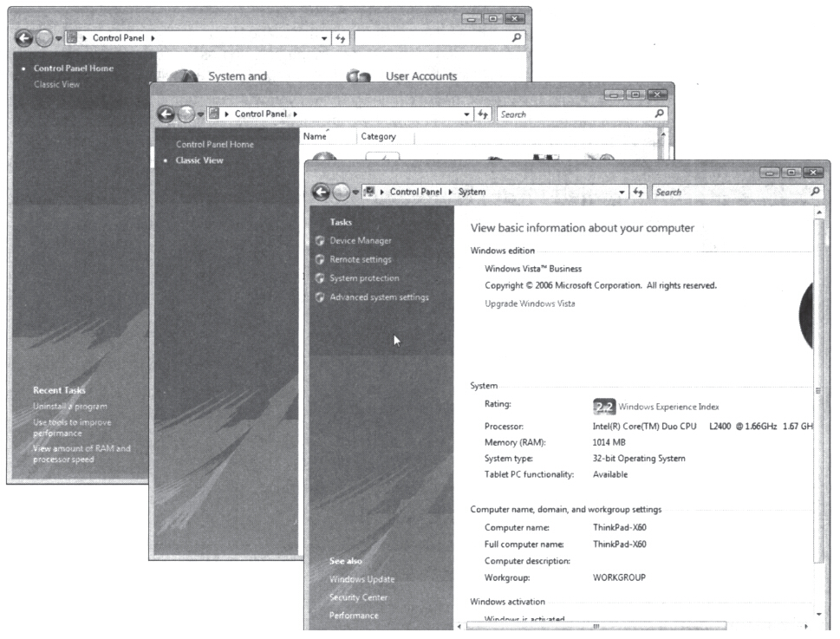The width and height of the screenshot is (840, 639).
Task: Click Back arrow in Classic View window
Action: click(166, 114)
